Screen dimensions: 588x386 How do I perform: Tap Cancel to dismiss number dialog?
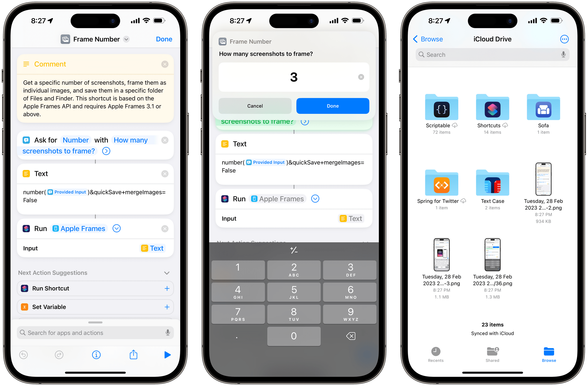pyautogui.click(x=255, y=106)
